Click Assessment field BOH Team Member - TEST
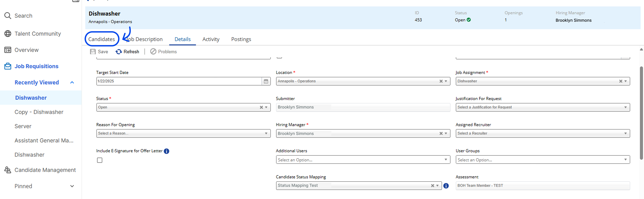Viewport: 644px width, 199px height. 543,186
